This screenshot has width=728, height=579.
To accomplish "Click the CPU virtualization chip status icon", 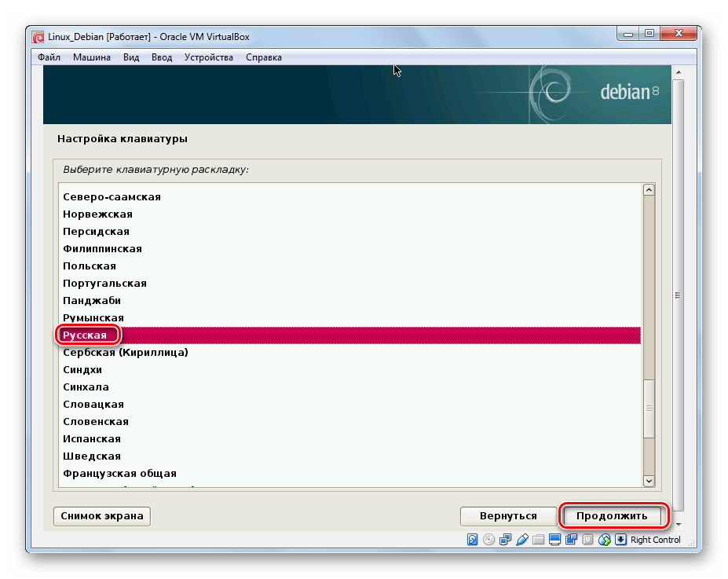I will (587, 540).
